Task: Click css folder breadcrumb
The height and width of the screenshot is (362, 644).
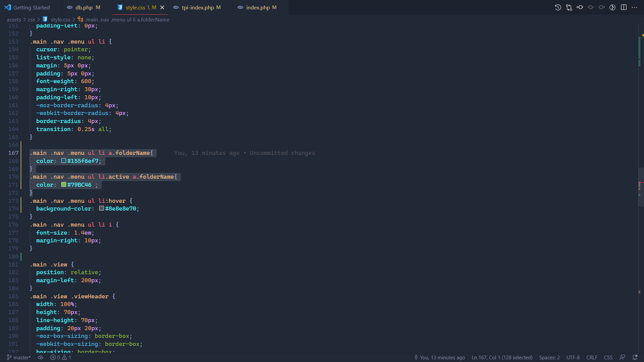Action: tap(31, 19)
